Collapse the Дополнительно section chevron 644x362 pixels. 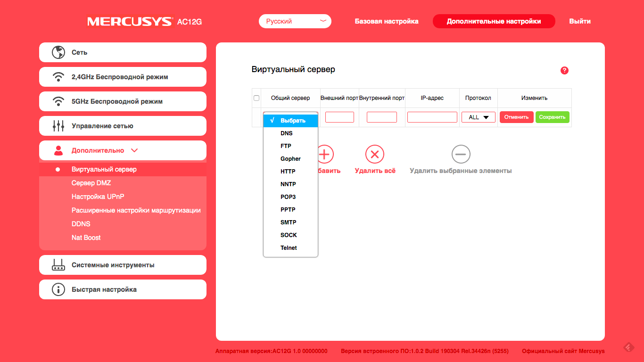coord(134,150)
